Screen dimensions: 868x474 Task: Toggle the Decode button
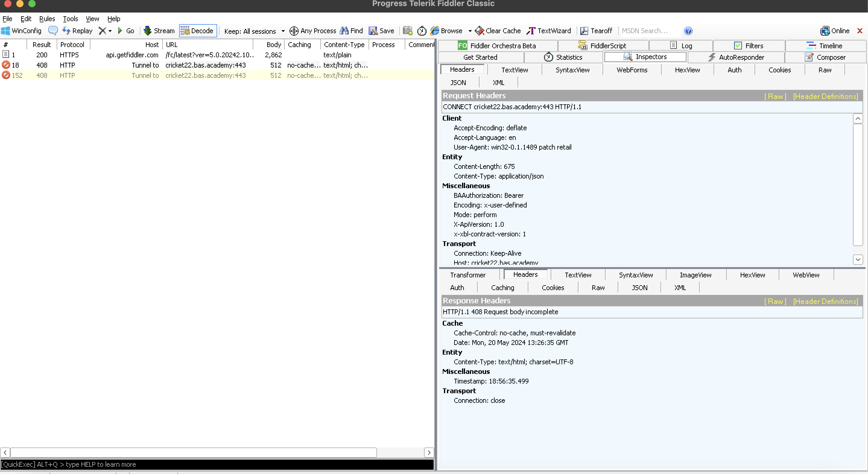tap(198, 31)
